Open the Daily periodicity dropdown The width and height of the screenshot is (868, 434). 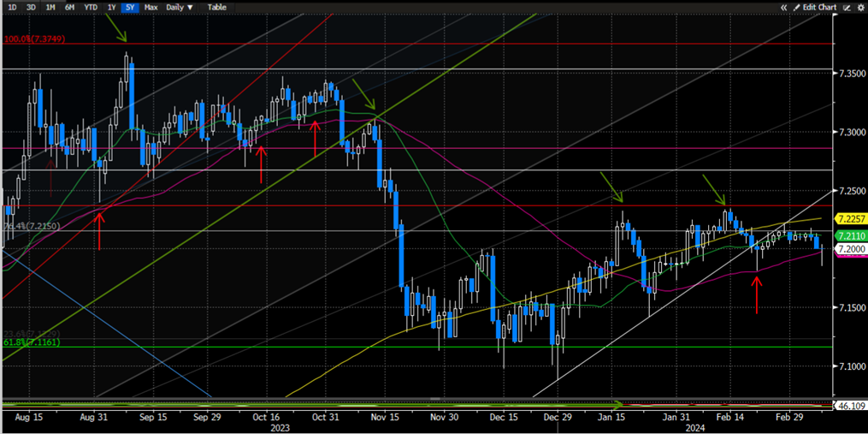(x=180, y=7)
